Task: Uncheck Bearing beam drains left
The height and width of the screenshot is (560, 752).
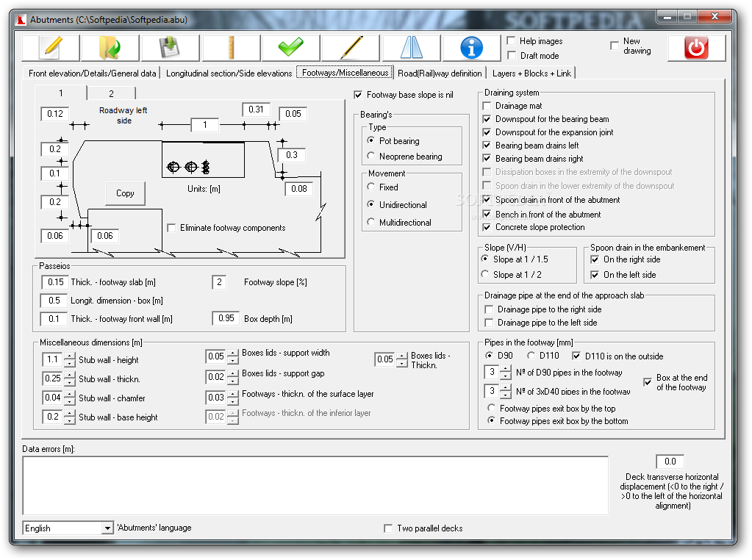Action: click(x=487, y=146)
